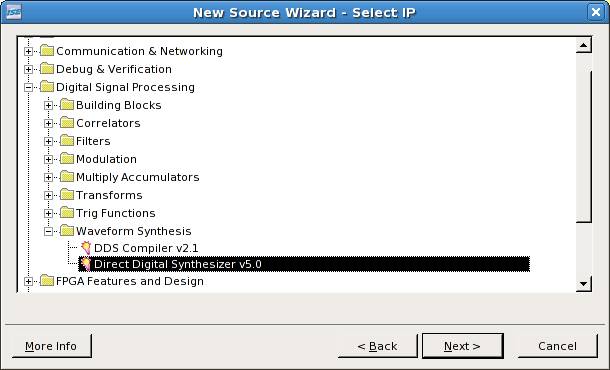Screen dimensions: 610x370
Task: Go to previous step with Back button
Action: click(x=377, y=346)
